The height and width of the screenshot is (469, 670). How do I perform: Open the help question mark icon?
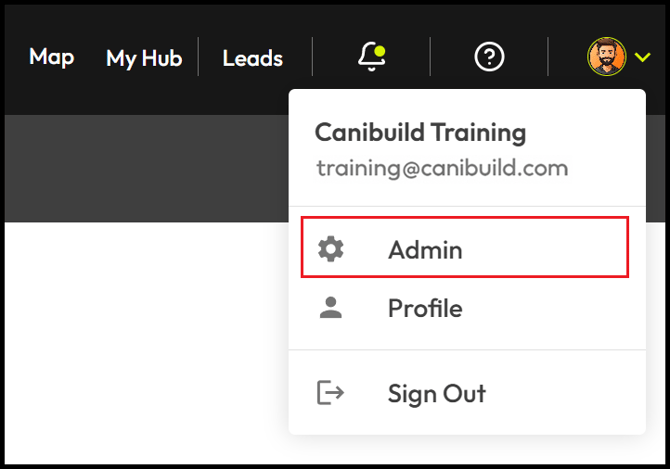coord(489,57)
